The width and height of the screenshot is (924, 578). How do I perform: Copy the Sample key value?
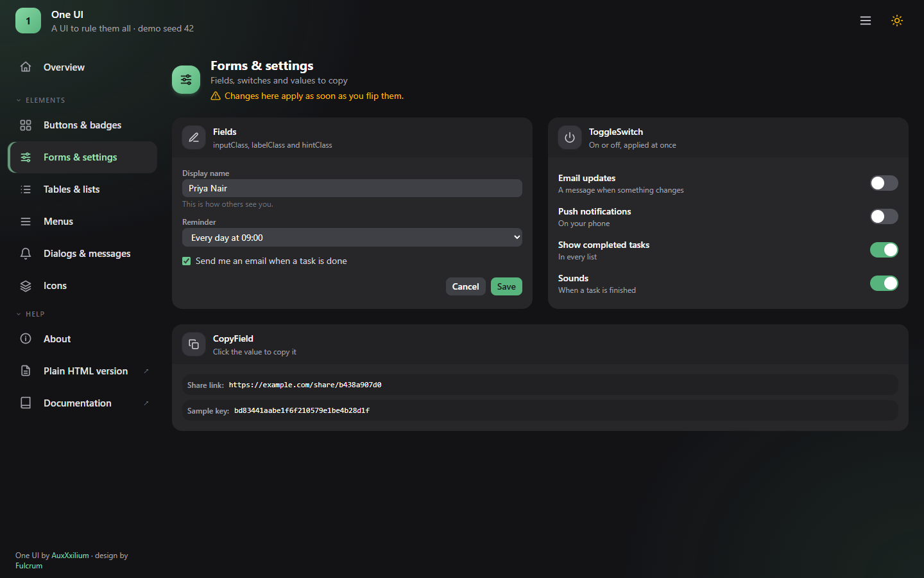[302, 410]
